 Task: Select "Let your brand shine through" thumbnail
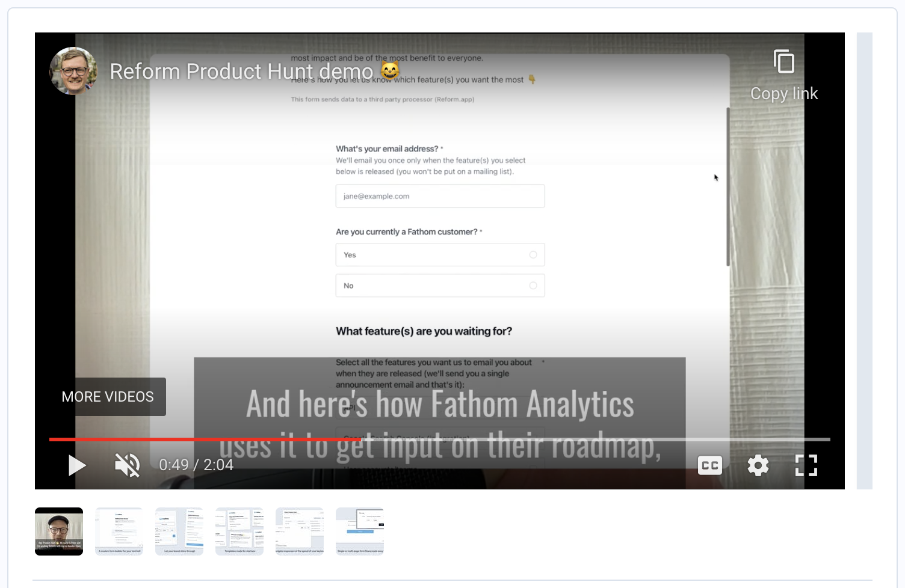[x=179, y=531]
